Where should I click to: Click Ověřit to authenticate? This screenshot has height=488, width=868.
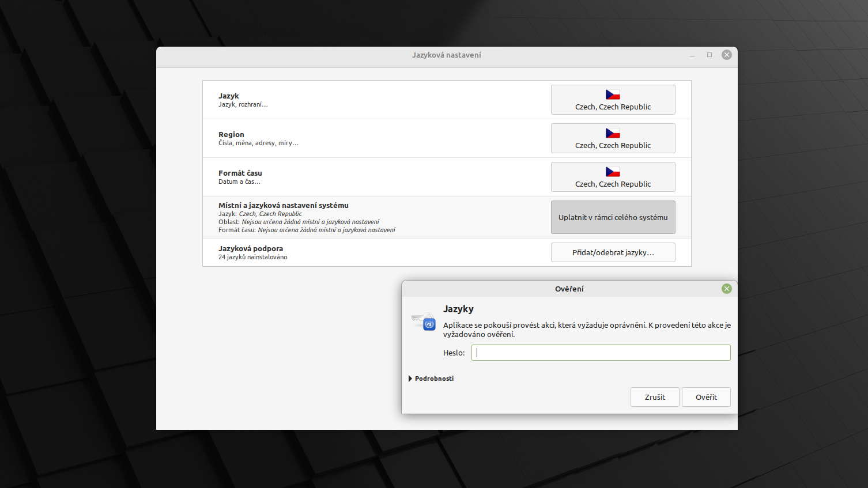(706, 397)
